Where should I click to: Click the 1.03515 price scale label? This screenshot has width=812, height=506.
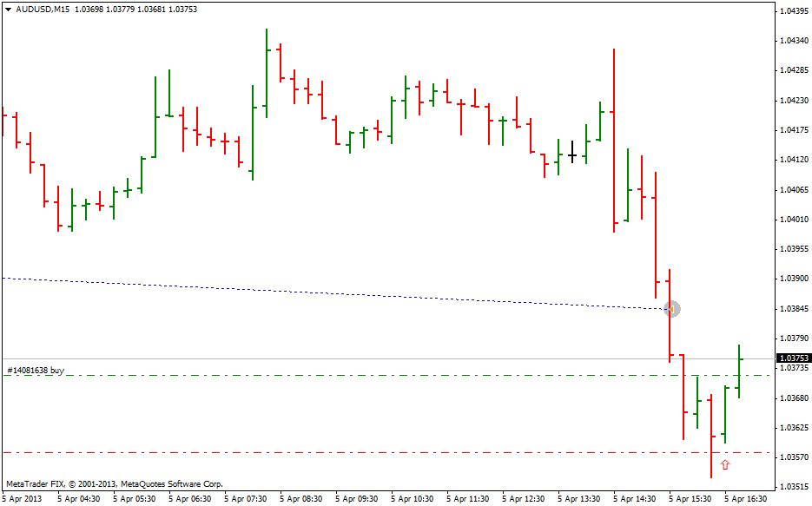point(794,487)
